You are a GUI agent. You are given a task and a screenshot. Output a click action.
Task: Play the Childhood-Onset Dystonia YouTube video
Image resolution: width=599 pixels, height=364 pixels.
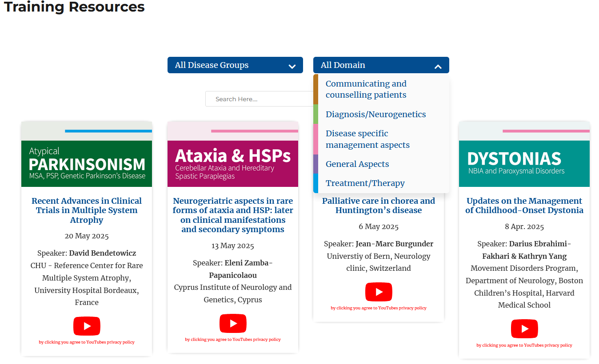point(524,329)
